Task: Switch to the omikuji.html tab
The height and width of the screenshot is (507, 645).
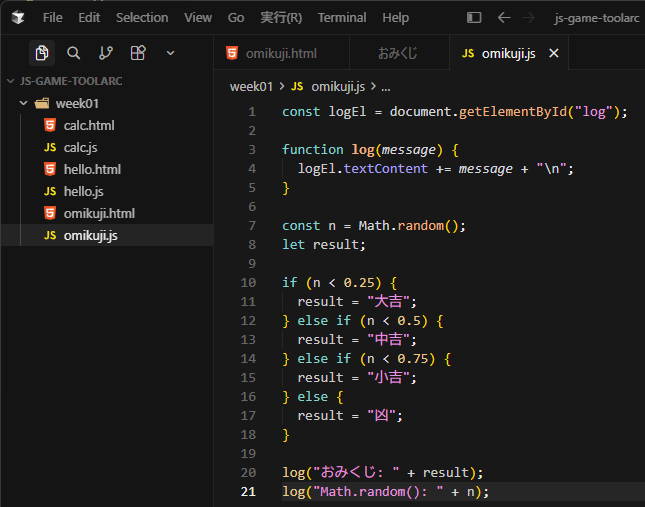Action: (x=281, y=53)
